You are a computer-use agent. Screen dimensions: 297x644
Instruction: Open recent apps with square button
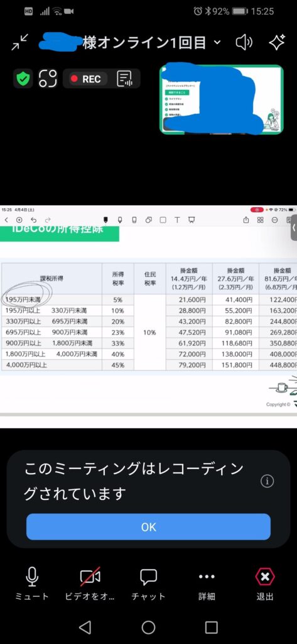tap(211, 627)
